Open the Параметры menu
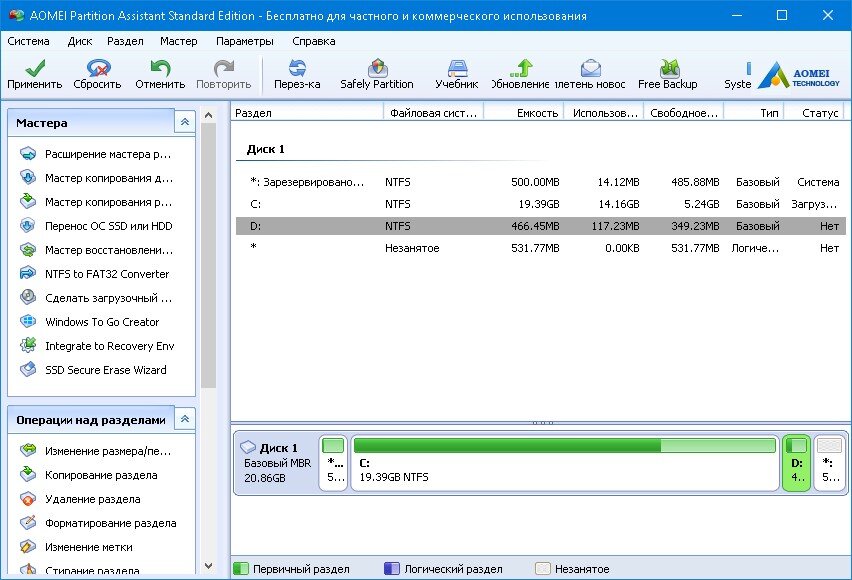The width and height of the screenshot is (852, 580). point(245,41)
